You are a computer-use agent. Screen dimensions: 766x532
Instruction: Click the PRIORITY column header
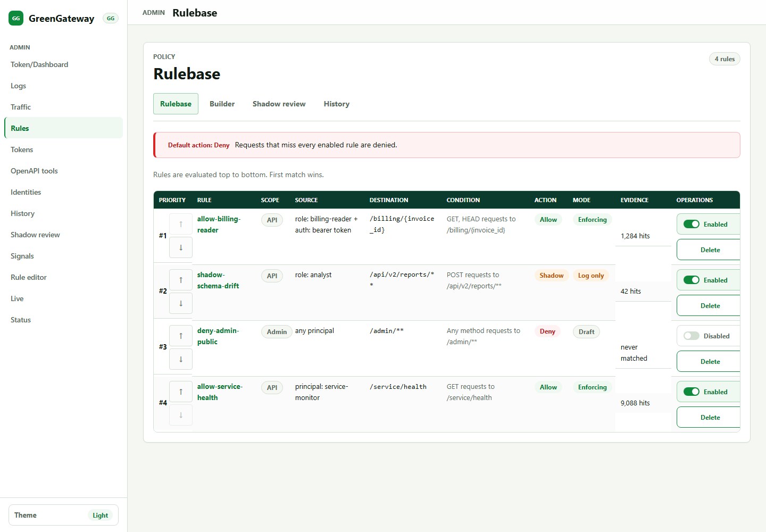(172, 200)
